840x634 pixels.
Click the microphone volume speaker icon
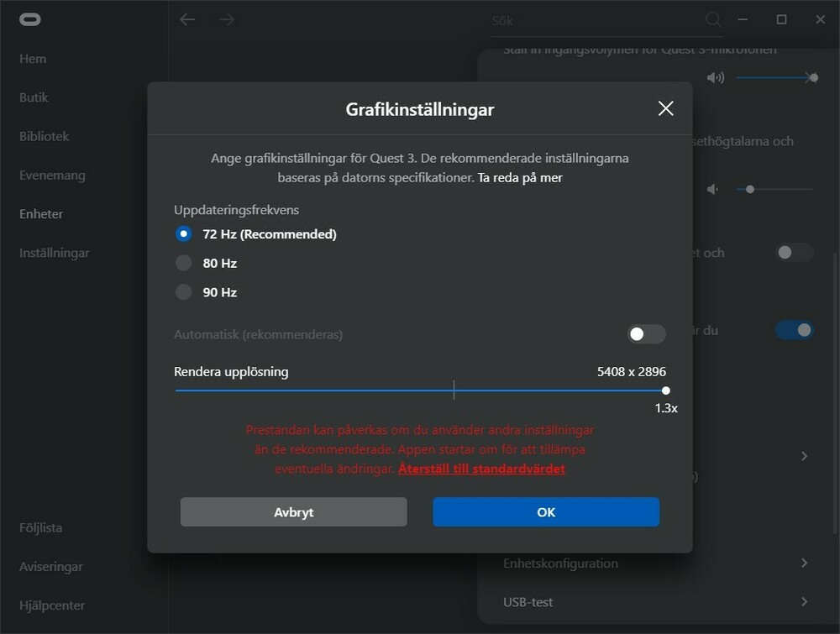715,77
